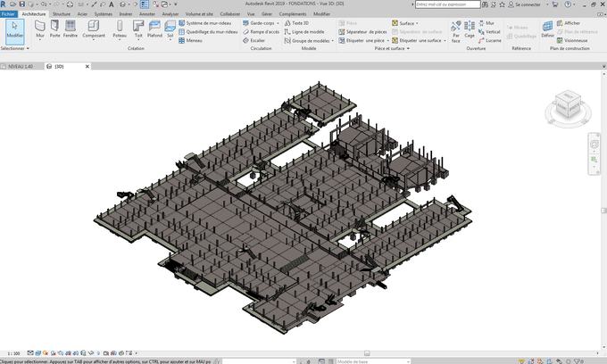607x364 pixels.
Task: Click the horizontal view scrollbar handle
Action: (367, 353)
